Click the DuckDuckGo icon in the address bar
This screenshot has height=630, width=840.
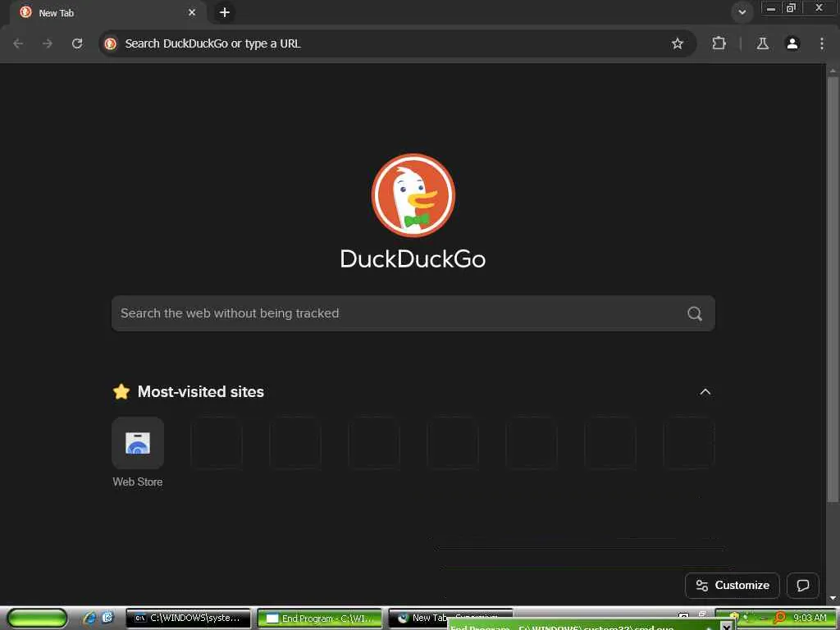[111, 43]
